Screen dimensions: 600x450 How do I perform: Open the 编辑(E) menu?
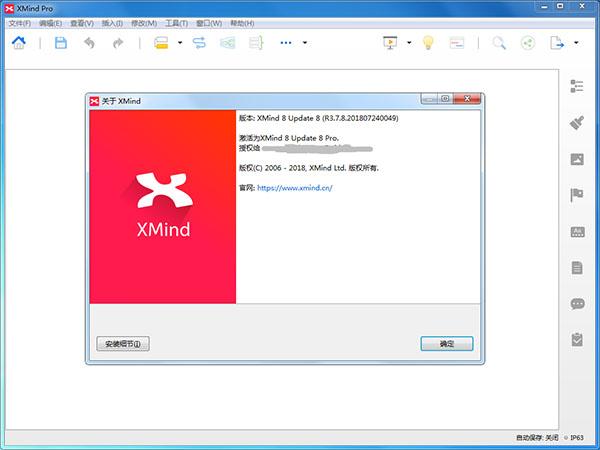(x=51, y=23)
